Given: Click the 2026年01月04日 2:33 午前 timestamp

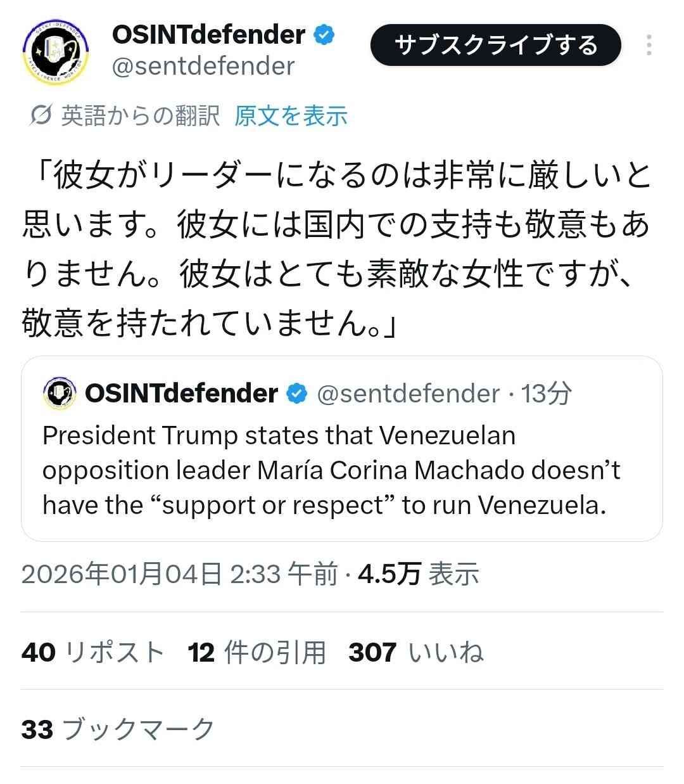Looking at the screenshot, I should 179,574.
